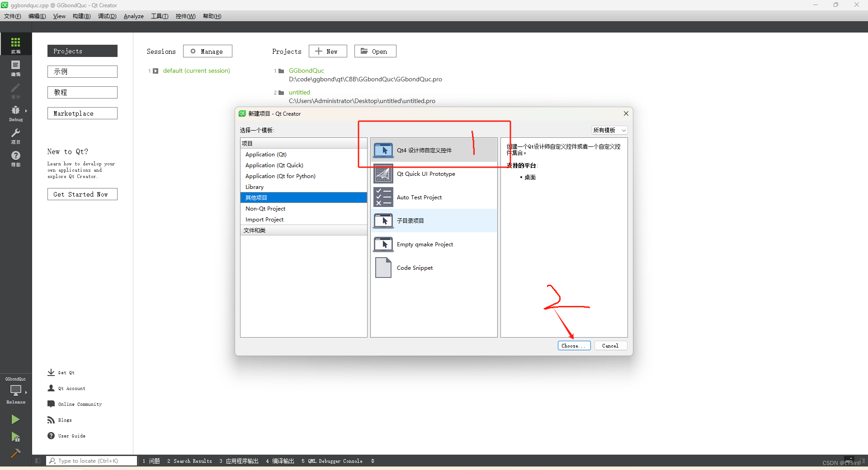The height and width of the screenshot is (470, 868).
Task: Select the Import Project category
Action: [304, 220]
